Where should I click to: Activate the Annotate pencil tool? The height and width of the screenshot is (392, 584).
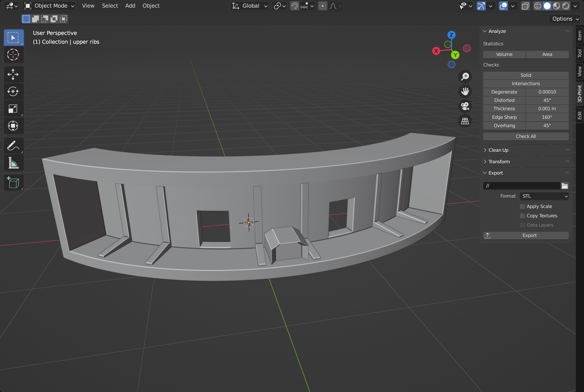[x=14, y=145]
